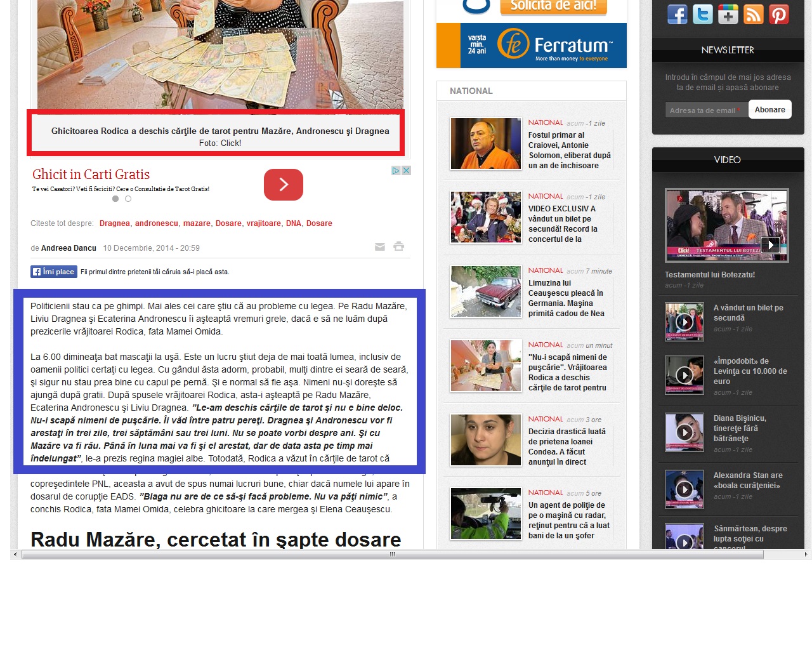
Task: Click the orange RSS feed icon
Action: 753,14
